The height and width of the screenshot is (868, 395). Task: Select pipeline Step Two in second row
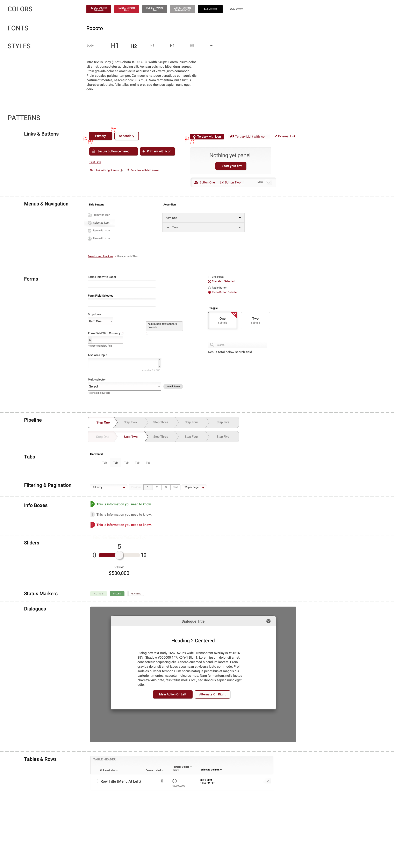point(131,437)
